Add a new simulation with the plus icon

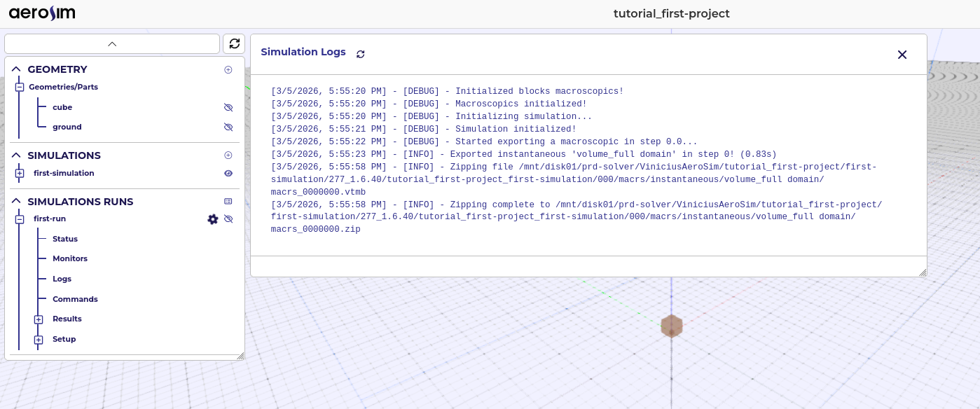point(228,155)
